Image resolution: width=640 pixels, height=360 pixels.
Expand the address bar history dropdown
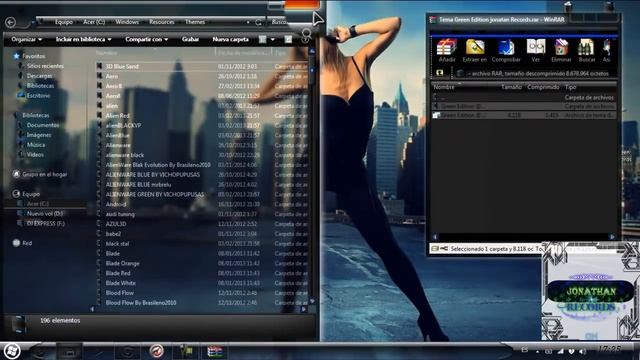pos(248,22)
